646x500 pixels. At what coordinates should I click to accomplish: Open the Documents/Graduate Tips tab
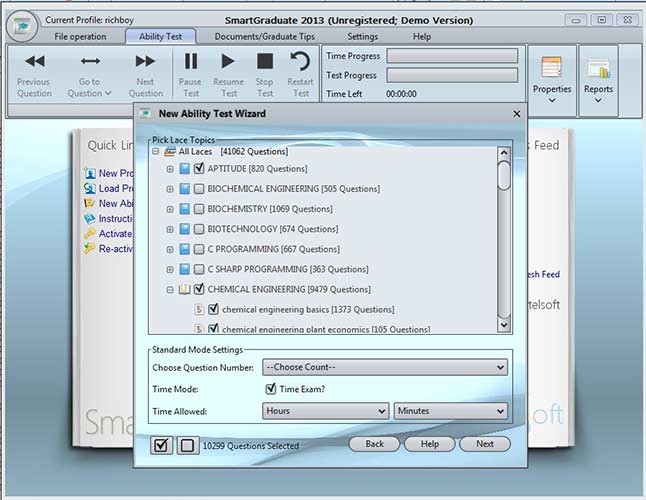pyautogui.click(x=264, y=37)
